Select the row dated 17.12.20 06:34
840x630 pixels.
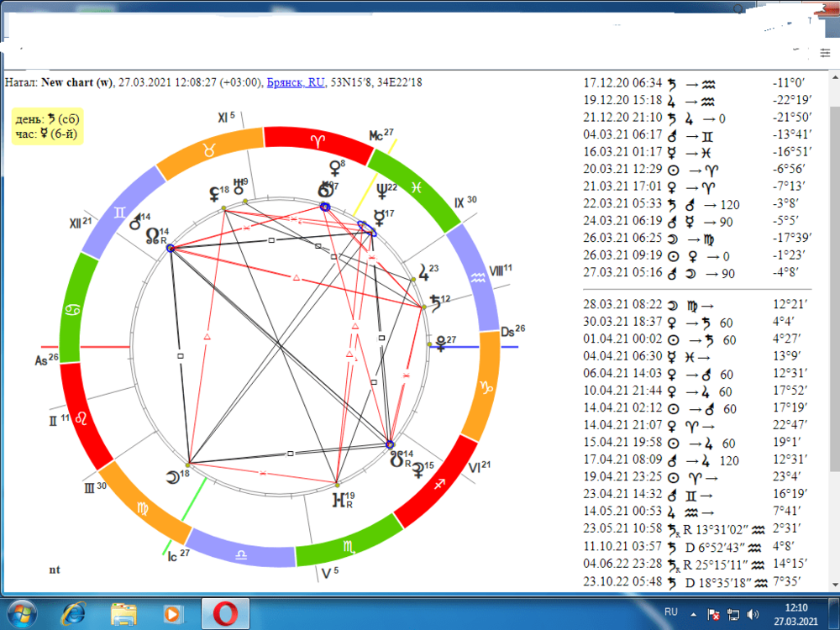pos(697,83)
